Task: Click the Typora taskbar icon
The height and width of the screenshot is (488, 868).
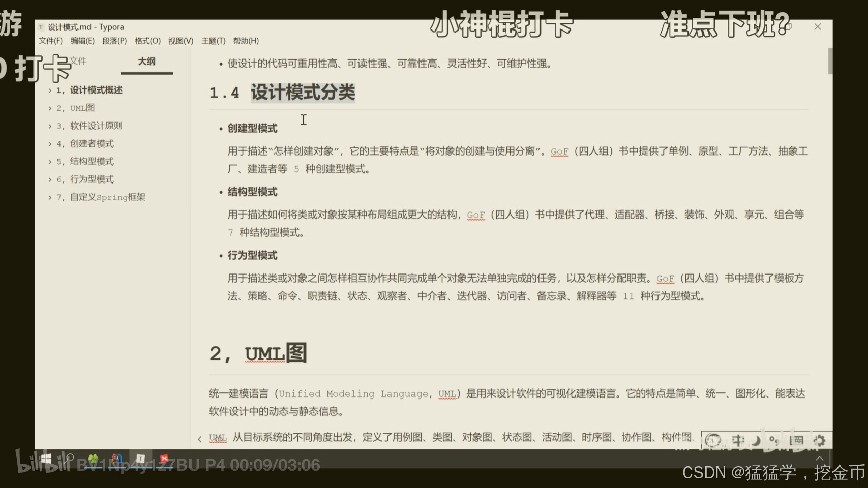Action: [141, 459]
